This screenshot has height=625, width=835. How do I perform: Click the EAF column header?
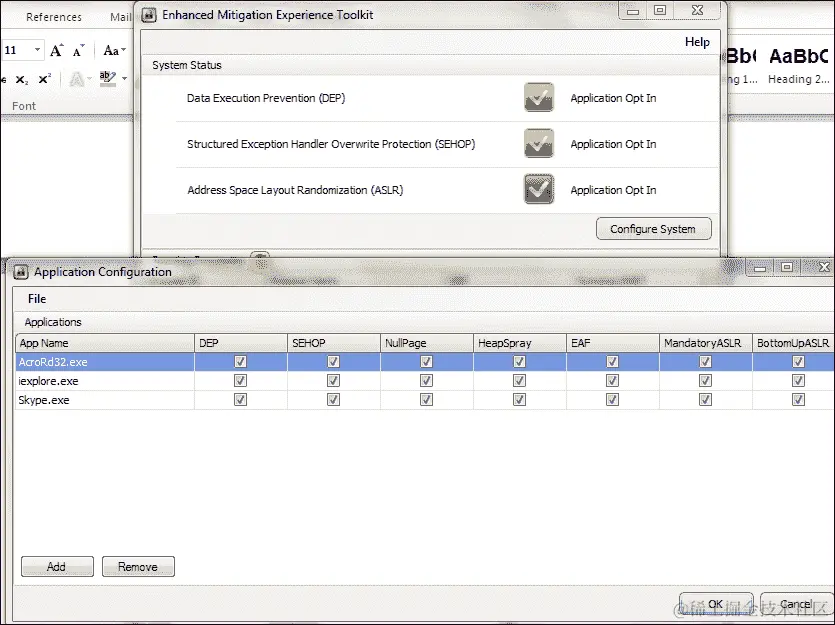pyautogui.click(x=613, y=343)
